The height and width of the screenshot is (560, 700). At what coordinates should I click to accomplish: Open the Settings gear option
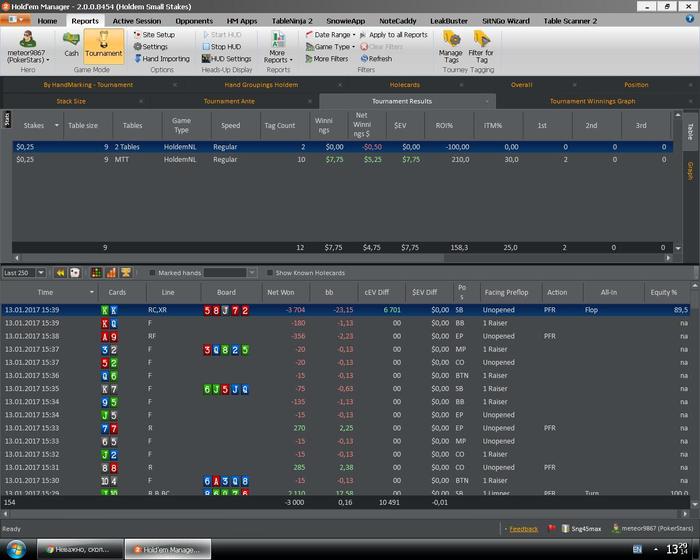pyautogui.click(x=151, y=46)
